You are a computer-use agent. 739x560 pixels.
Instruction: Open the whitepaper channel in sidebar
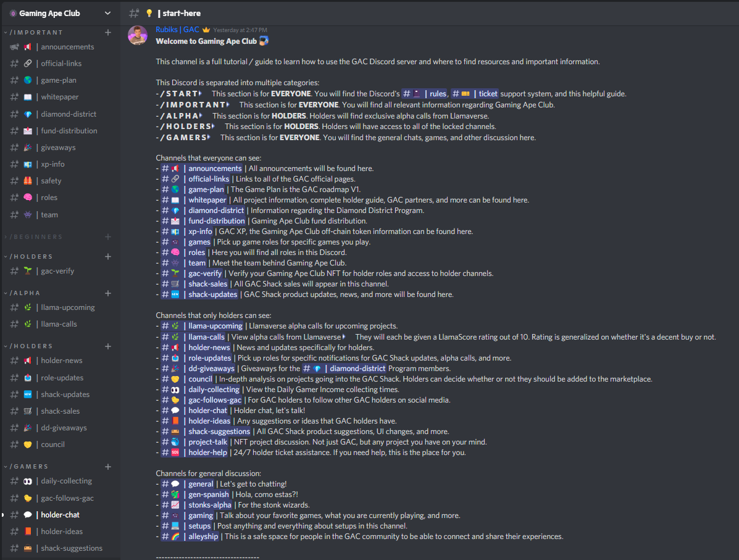[60, 97]
